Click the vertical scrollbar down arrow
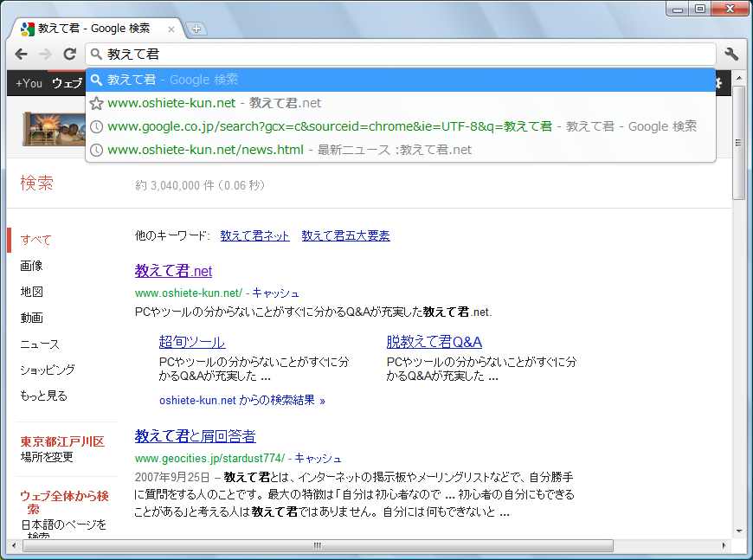The height and width of the screenshot is (560, 753). point(739,531)
